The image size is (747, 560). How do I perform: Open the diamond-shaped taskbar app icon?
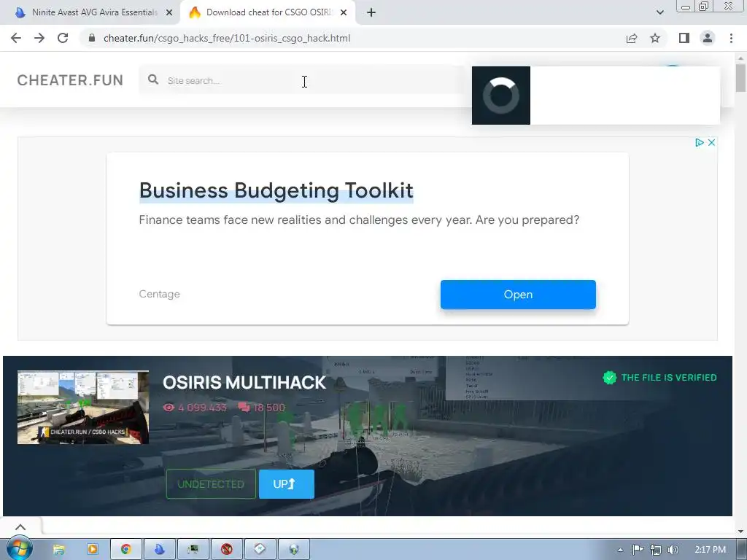coord(260,550)
